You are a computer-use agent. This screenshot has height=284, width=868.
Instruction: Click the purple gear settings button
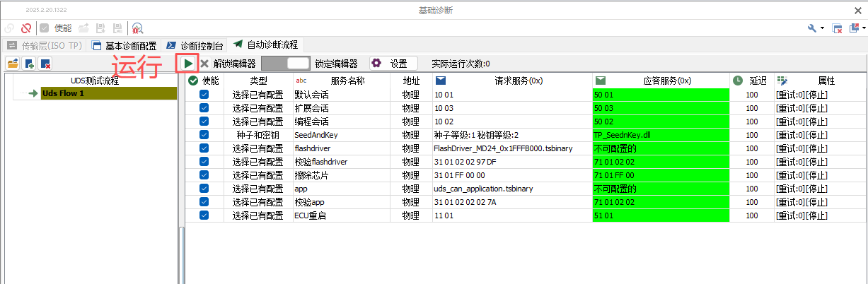tap(393, 64)
